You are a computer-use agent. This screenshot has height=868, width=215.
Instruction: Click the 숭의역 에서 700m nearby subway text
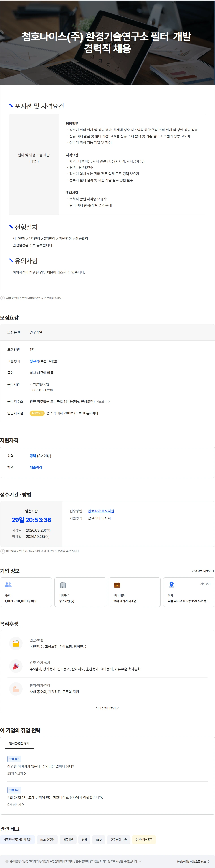click(x=72, y=413)
